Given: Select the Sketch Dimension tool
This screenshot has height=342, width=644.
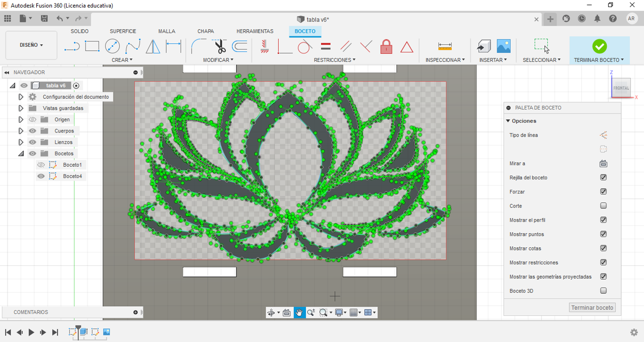Looking at the screenshot, I should coord(174,47).
